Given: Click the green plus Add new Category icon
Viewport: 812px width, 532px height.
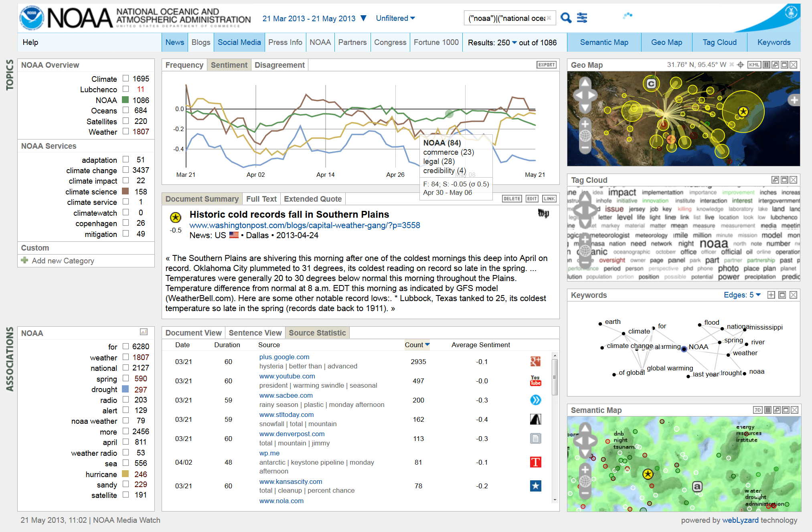Looking at the screenshot, I should coord(25,260).
